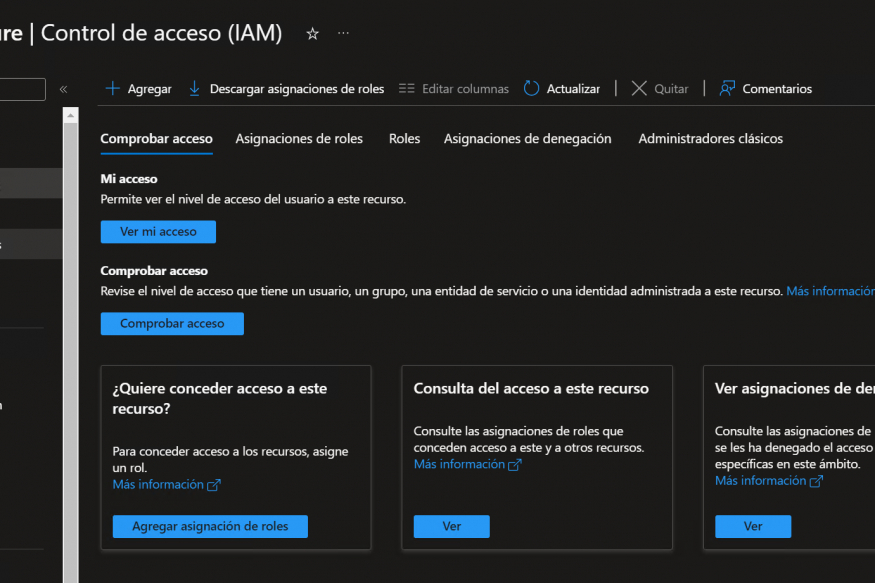Click the sidebar search input field
This screenshot has width=875, height=583.
point(22,90)
